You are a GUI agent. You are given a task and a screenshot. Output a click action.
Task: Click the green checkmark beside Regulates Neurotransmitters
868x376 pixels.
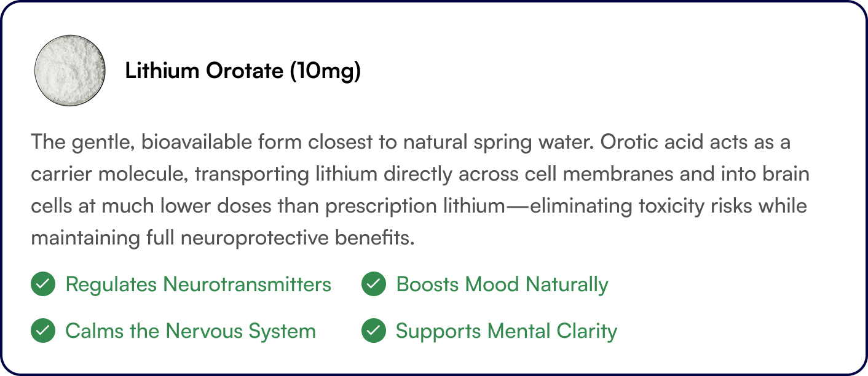click(x=42, y=284)
